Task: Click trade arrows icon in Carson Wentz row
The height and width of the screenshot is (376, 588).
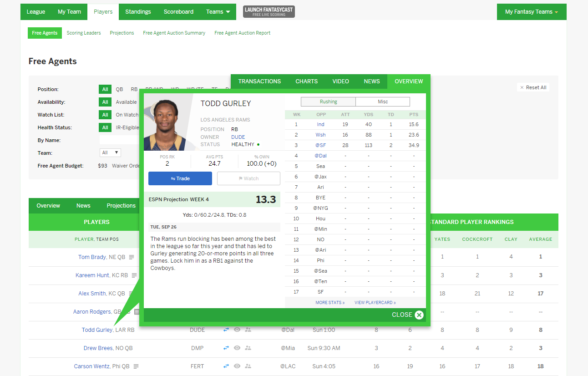Action: click(x=226, y=366)
